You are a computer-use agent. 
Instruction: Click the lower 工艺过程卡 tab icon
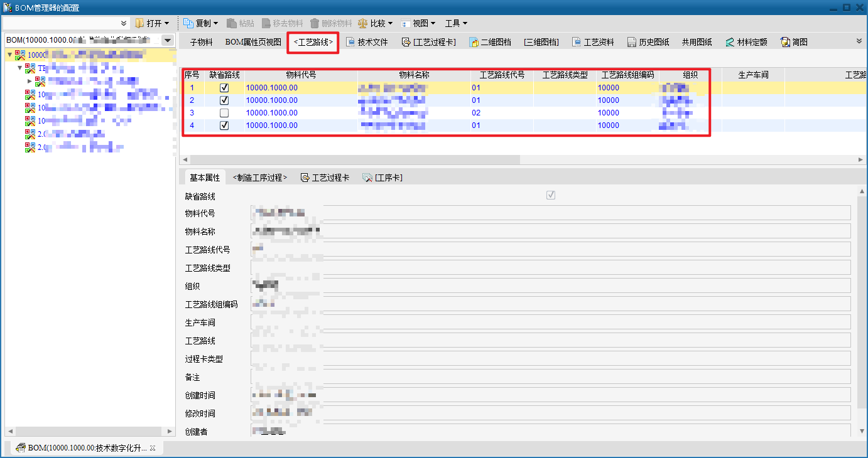pos(305,178)
